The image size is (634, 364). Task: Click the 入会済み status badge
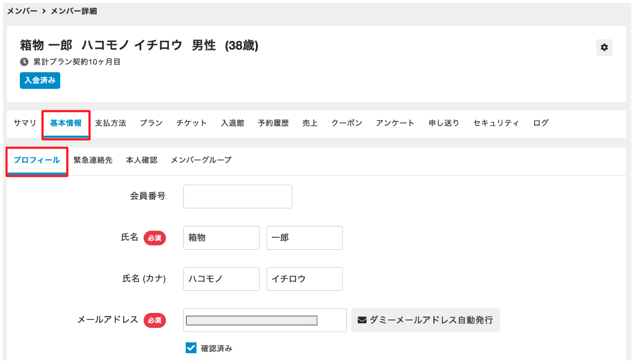40,80
